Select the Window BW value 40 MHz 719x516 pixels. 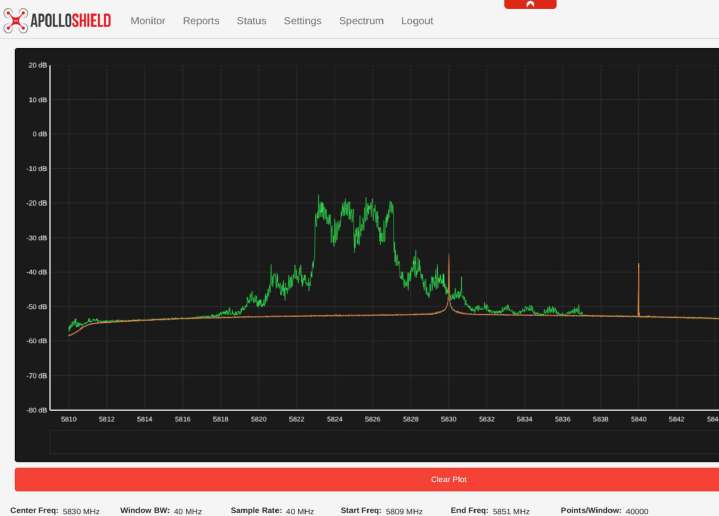click(x=188, y=511)
